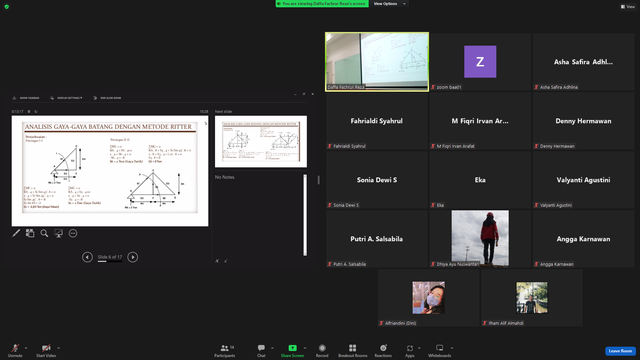Open the View Options dropdown
This screenshot has height=360, width=640.
[389, 4]
